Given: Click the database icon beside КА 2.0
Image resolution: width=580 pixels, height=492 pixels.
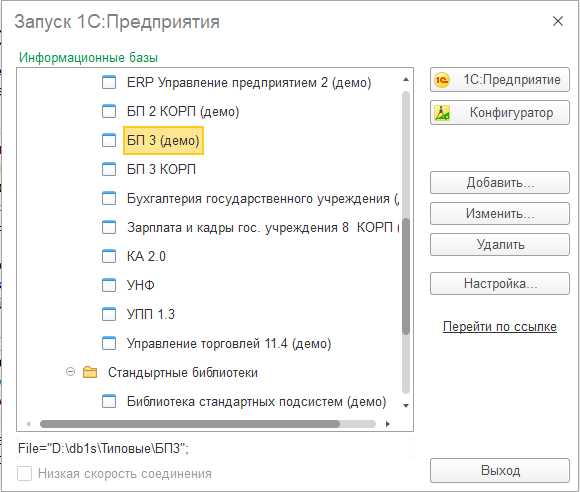Looking at the screenshot, I should 109,256.
